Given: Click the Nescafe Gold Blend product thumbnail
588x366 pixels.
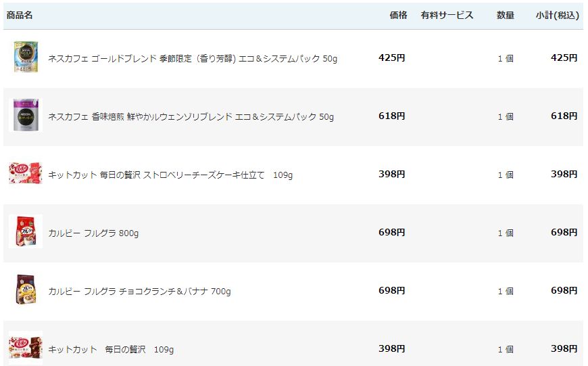Looking at the screenshot, I should click(25, 58).
